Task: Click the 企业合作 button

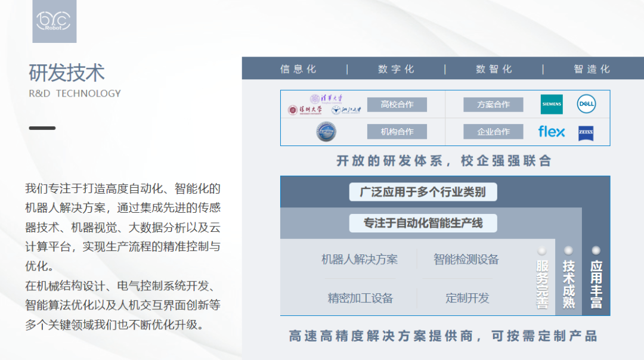Action: click(x=493, y=132)
